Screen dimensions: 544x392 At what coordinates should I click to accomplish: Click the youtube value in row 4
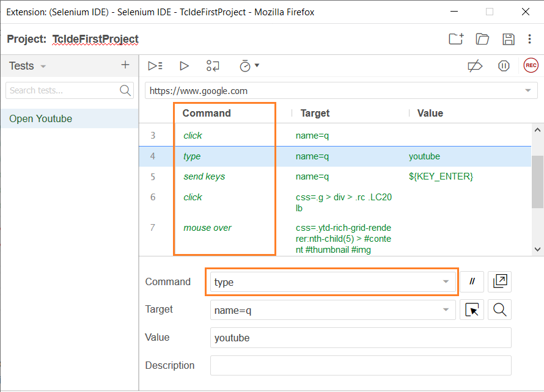424,156
